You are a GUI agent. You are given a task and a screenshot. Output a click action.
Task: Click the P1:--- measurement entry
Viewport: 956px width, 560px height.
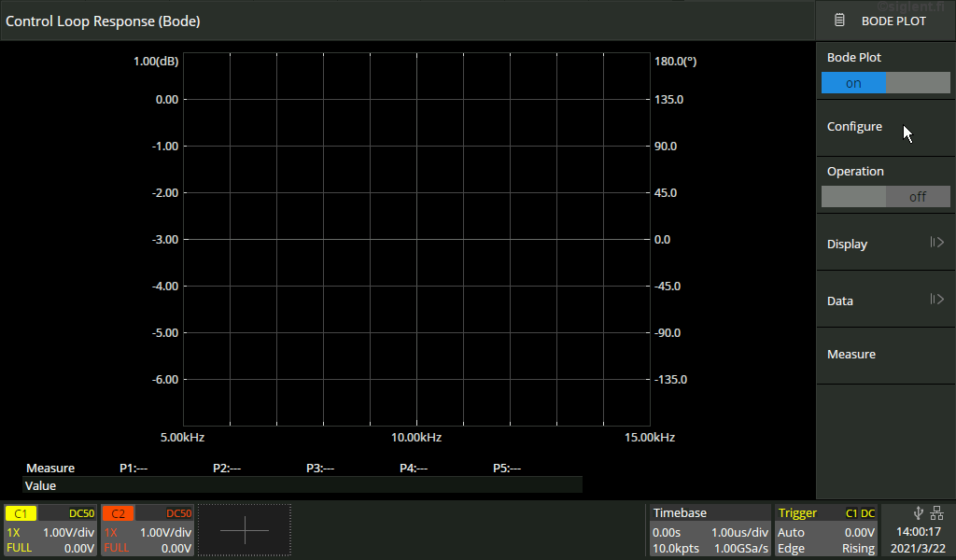[x=134, y=468]
